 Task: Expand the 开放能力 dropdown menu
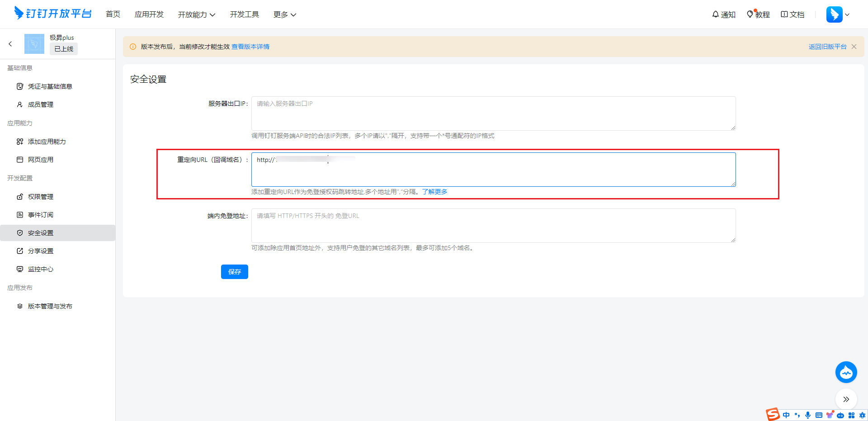coord(197,14)
